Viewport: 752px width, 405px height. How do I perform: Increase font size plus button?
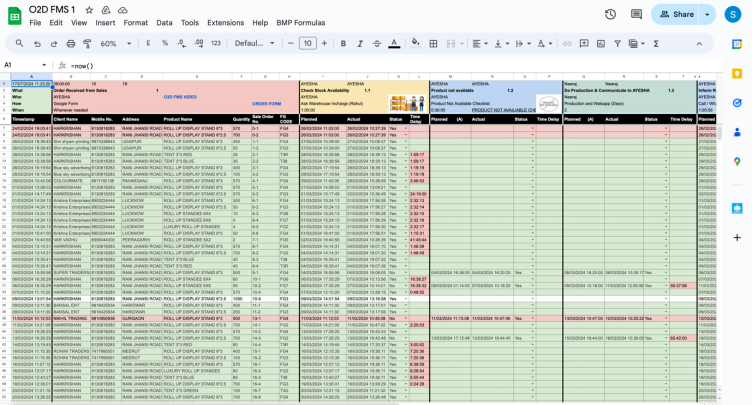click(324, 44)
